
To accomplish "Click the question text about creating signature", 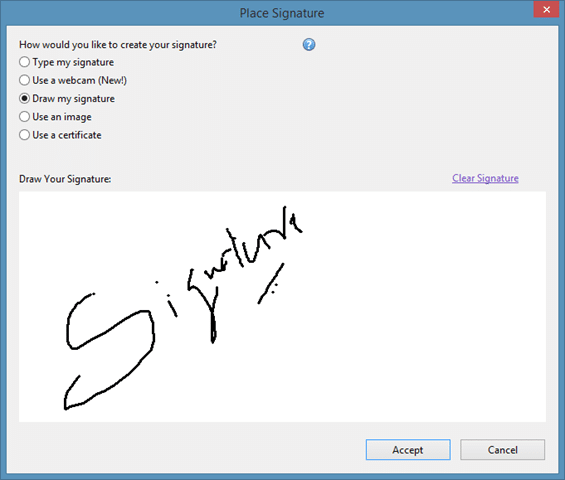I will 118,45.
